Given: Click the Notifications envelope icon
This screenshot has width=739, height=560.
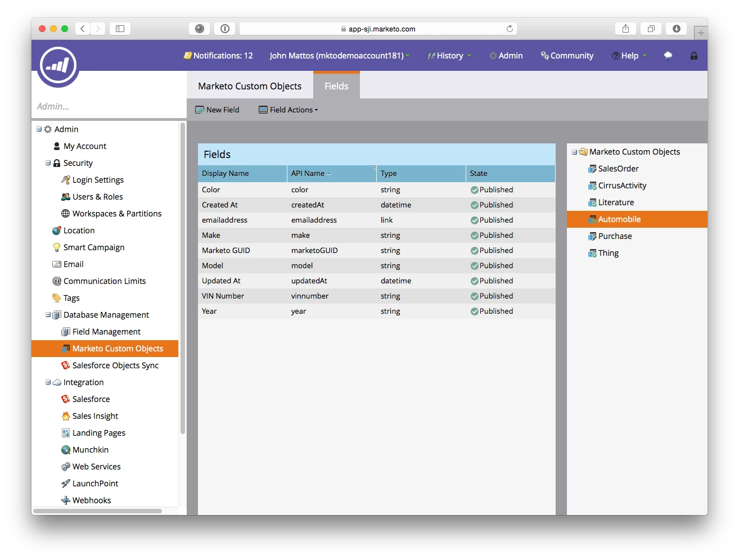Looking at the screenshot, I should pos(188,56).
